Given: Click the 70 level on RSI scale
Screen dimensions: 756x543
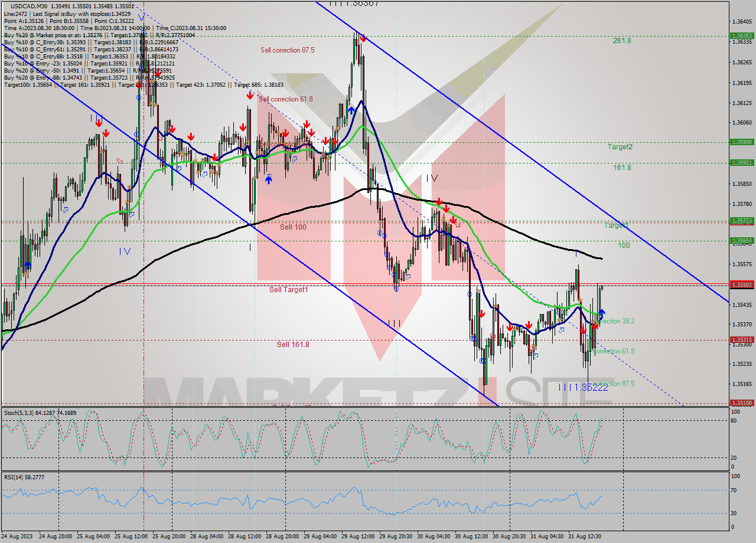Looking at the screenshot, I should tap(734, 490).
